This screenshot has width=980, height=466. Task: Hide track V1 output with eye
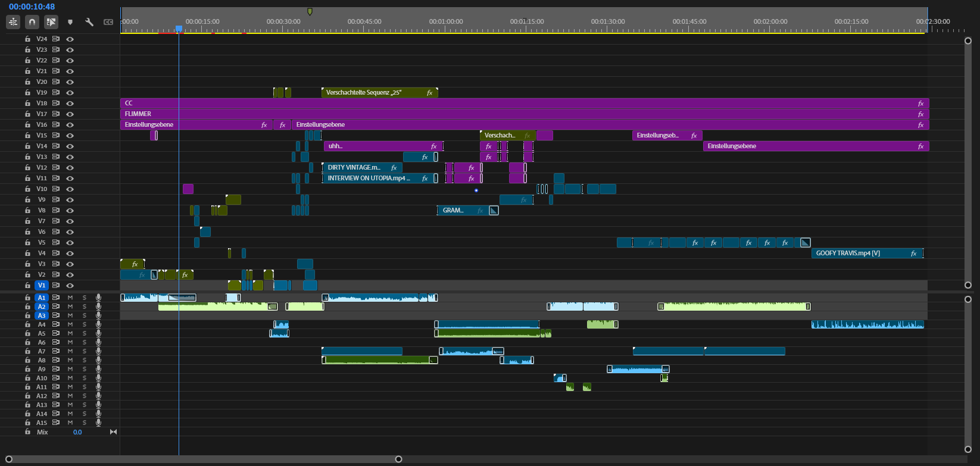coord(70,285)
